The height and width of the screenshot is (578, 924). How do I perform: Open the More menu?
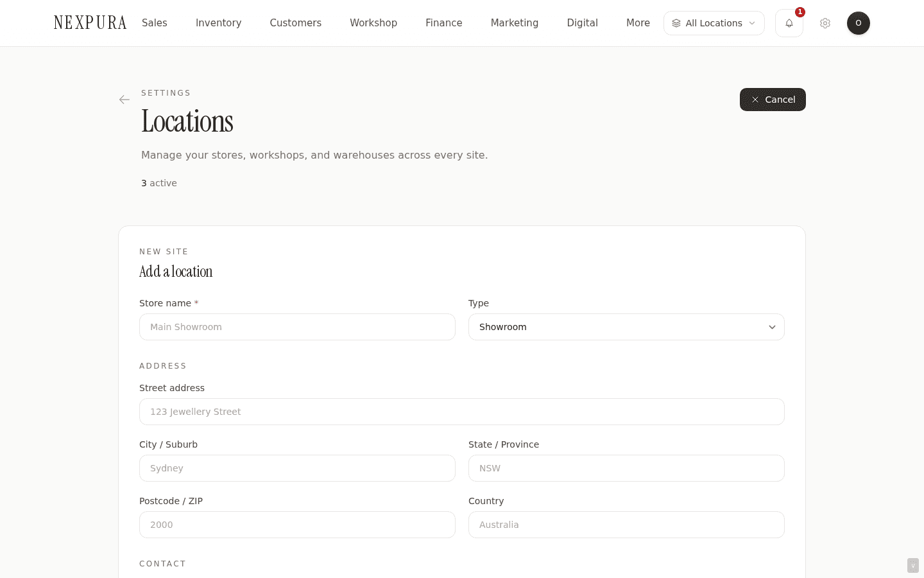tap(638, 23)
